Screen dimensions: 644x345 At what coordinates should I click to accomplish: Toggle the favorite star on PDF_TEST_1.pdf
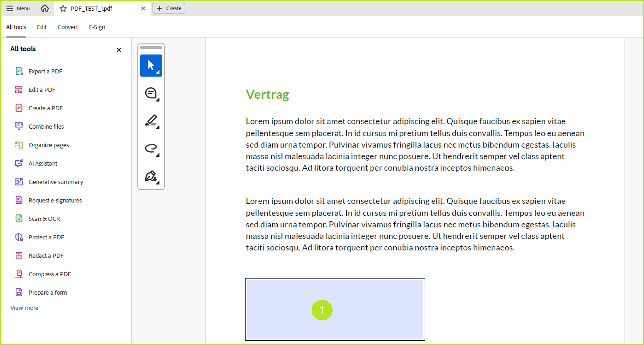click(63, 8)
